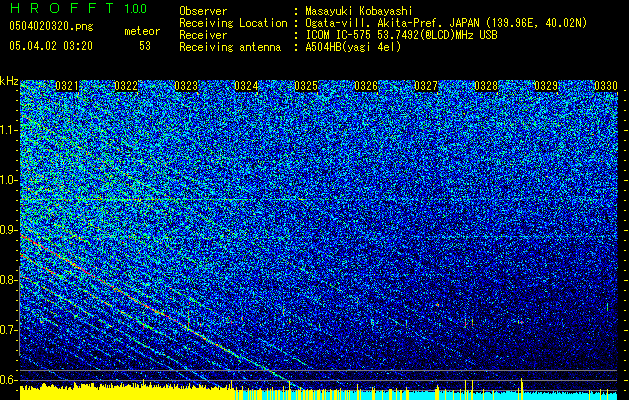
Task: Click the meteor count value 53
Action: pos(145,46)
